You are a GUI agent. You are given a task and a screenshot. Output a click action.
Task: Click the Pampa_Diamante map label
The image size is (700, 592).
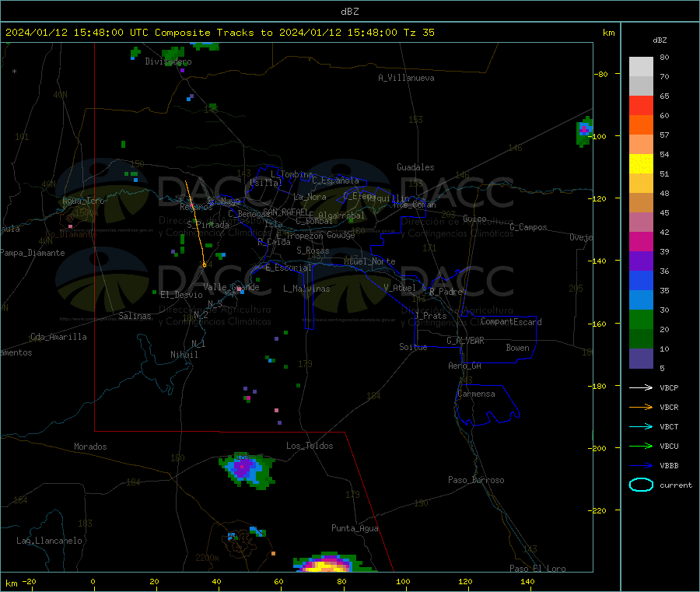[32, 253]
